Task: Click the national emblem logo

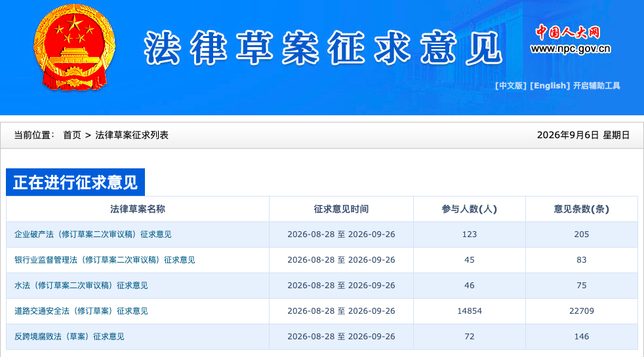Action: tap(74, 47)
